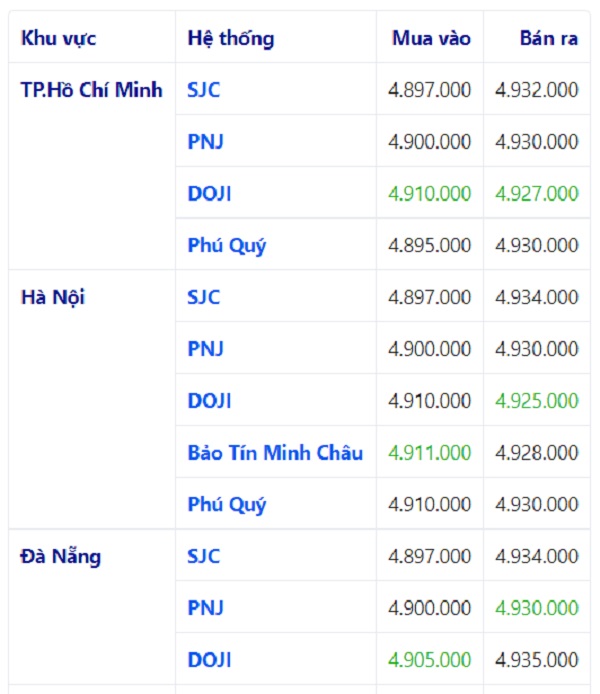Select the TP.Hồ Chí Minh region cell

(91, 90)
